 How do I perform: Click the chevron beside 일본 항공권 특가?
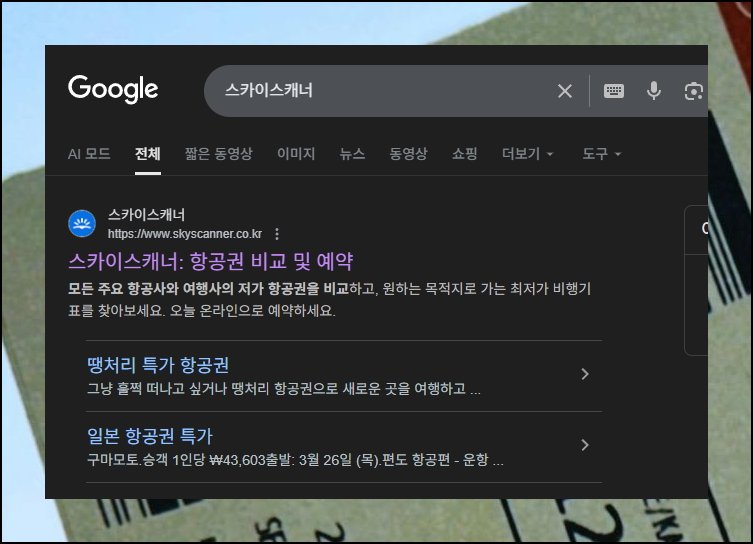(584, 445)
